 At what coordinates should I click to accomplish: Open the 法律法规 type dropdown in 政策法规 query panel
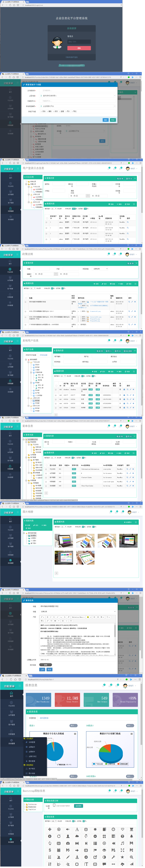point(100,269)
